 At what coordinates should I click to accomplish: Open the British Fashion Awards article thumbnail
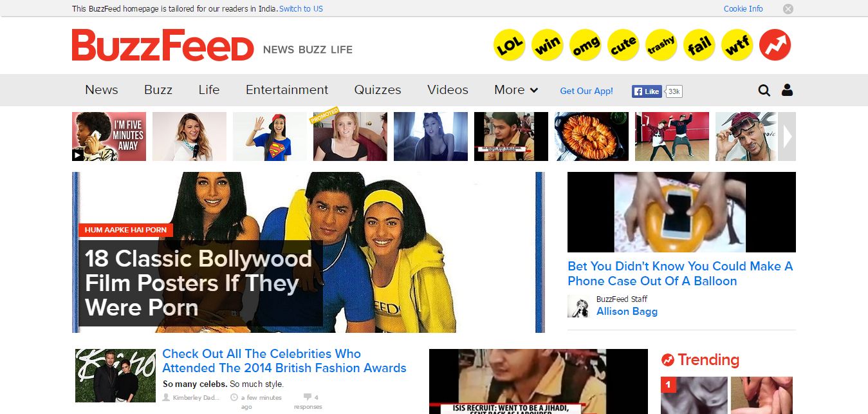pyautogui.click(x=115, y=376)
